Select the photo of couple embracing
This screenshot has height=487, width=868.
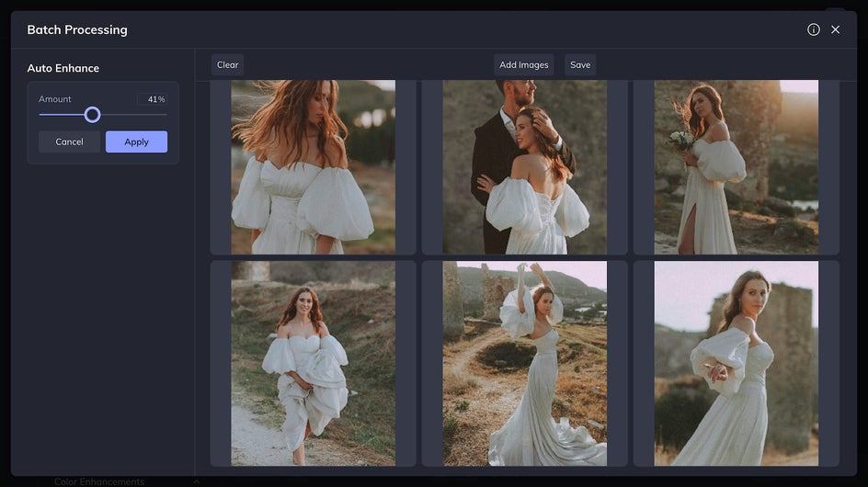pos(524,166)
